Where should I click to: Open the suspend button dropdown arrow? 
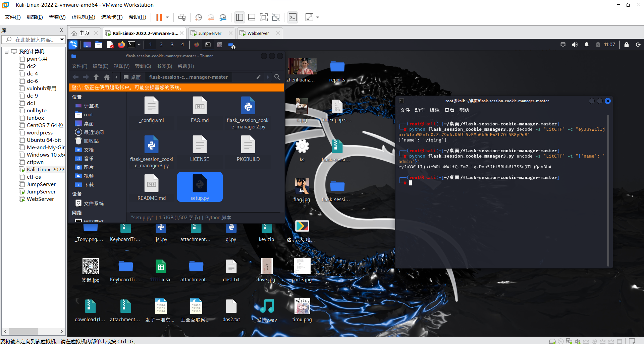[x=167, y=17]
